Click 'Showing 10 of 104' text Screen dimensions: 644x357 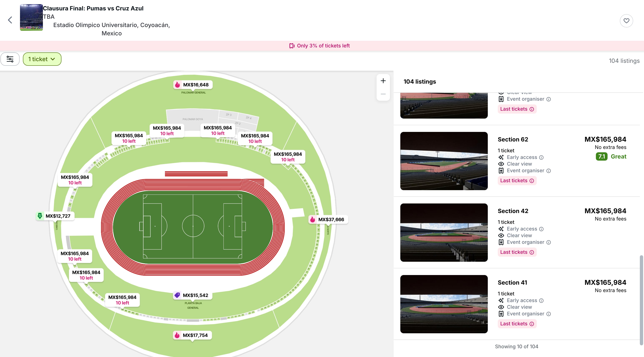tap(517, 347)
